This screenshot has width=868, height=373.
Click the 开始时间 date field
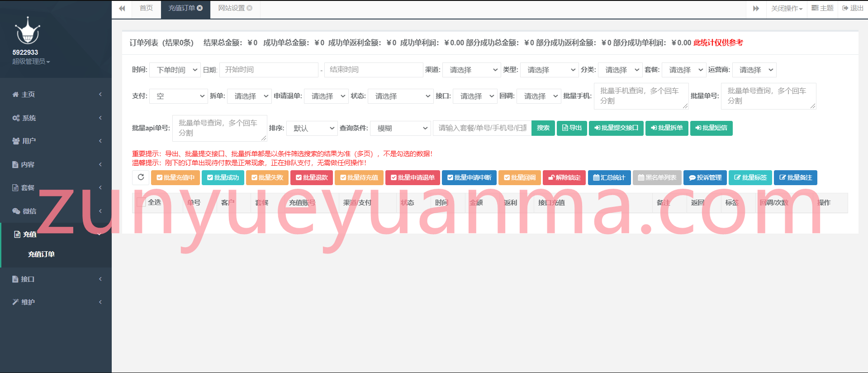click(x=269, y=70)
